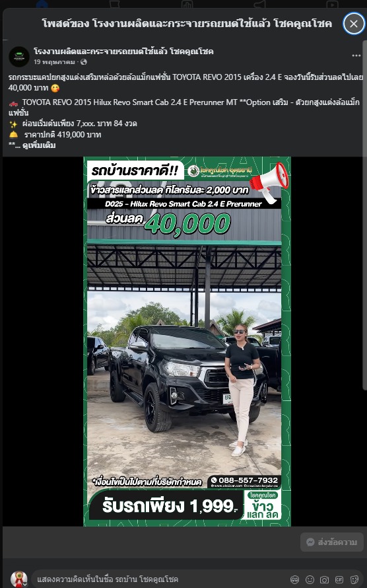Screen dimensions: 367x588
Task: Open the post options three-dot menu
Action: click(x=356, y=55)
